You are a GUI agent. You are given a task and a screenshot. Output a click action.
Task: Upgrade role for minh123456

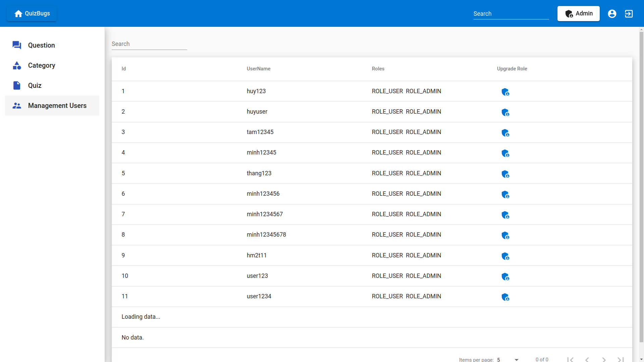pos(505,194)
